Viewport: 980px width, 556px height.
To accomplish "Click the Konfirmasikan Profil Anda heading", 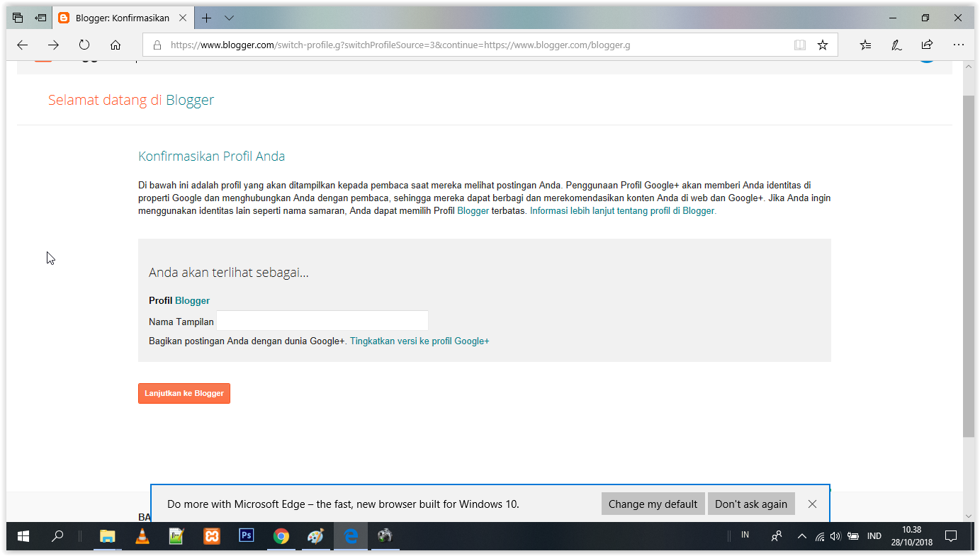I will pos(211,157).
